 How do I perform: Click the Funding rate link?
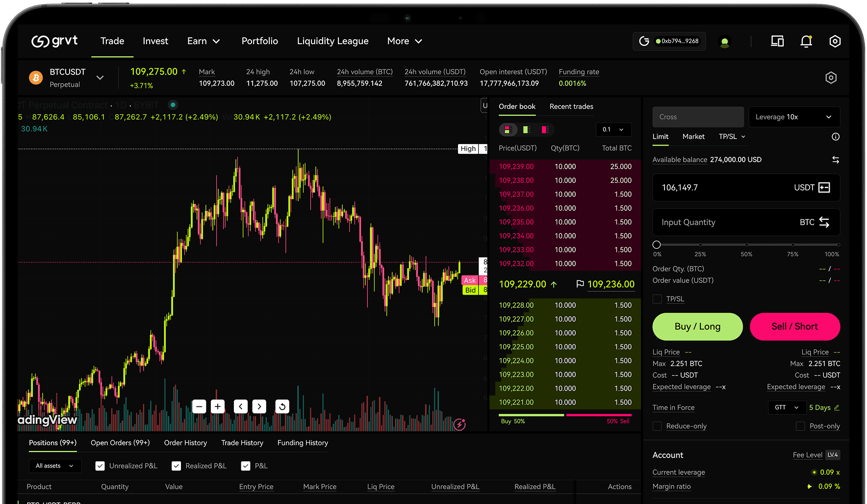click(x=579, y=72)
